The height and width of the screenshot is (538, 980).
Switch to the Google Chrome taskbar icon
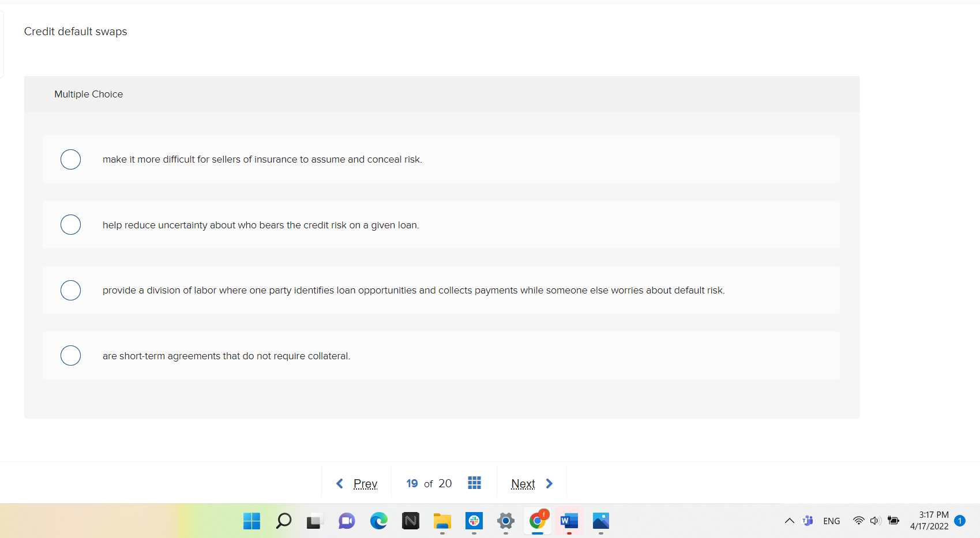pyautogui.click(x=538, y=521)
